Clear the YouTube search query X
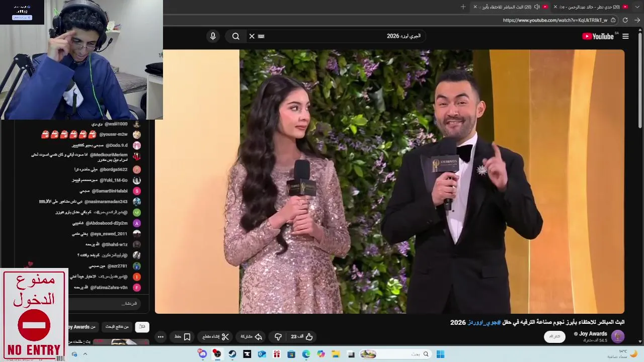The image size is (644, 362). 252,36
